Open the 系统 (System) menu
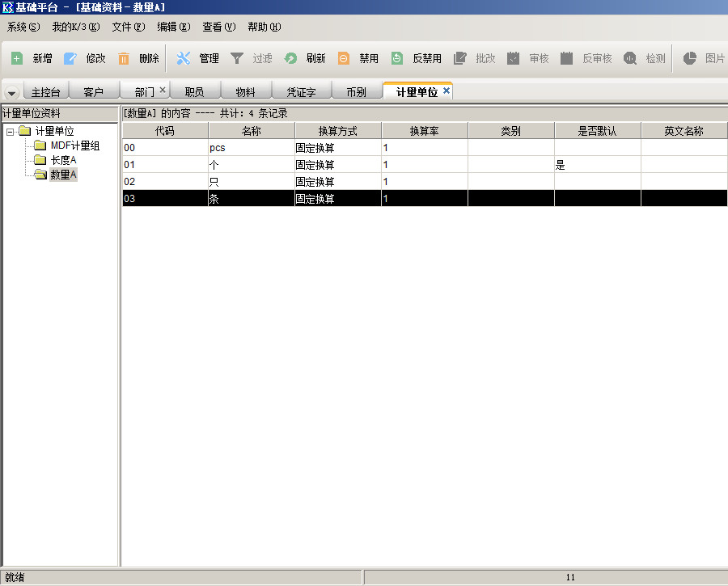 pos(23,27)
